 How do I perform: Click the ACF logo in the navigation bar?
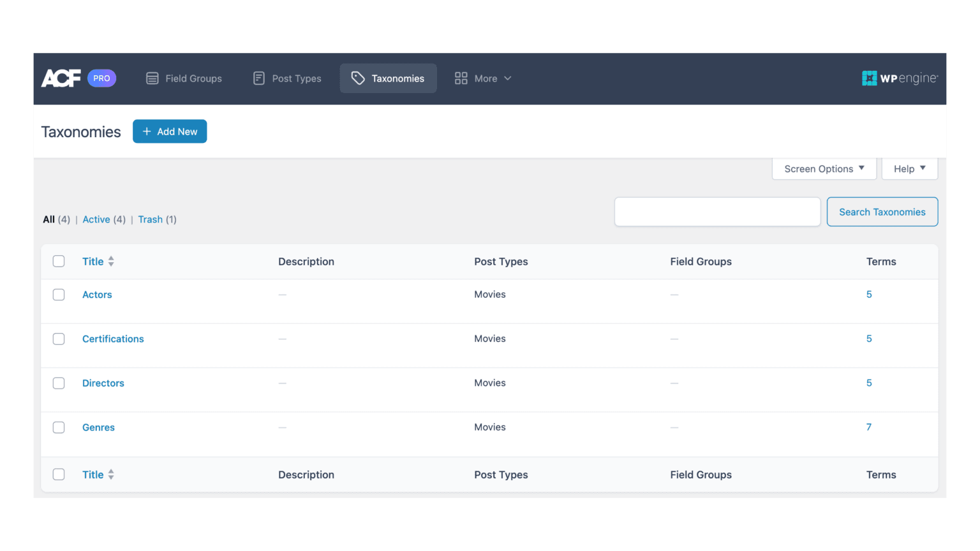pos(61,78)
